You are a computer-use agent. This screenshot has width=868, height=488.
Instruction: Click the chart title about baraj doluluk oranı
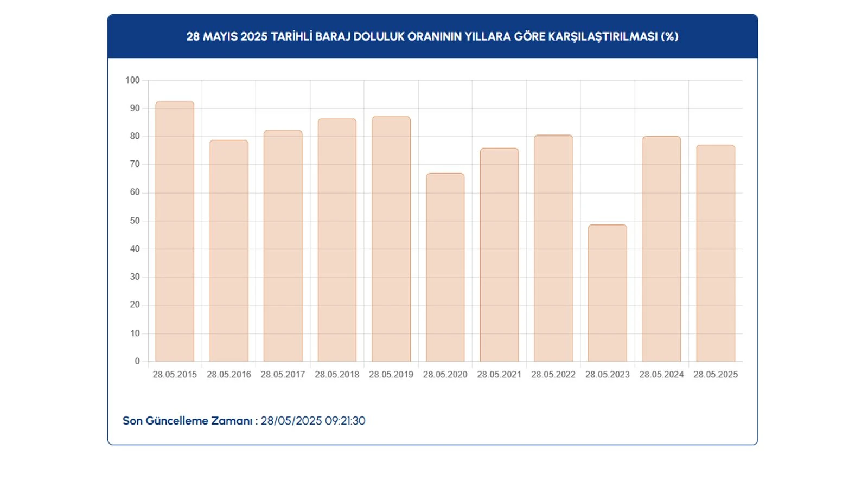(x=432, y=36)
